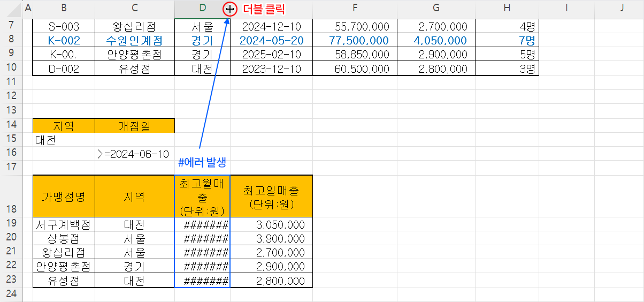Select column G header
Image resolution: width=644 pixels, height=302 pixels.
[436, 8]
